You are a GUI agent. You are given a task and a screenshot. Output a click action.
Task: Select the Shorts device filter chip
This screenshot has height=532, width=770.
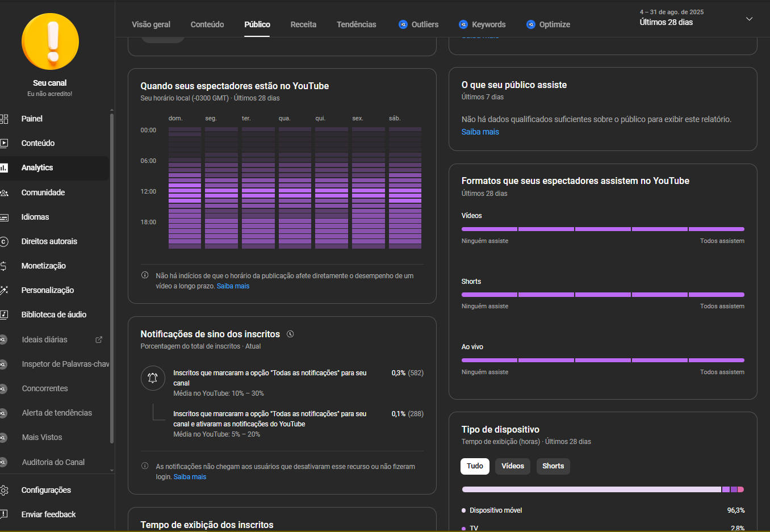(x=553, y=466)
